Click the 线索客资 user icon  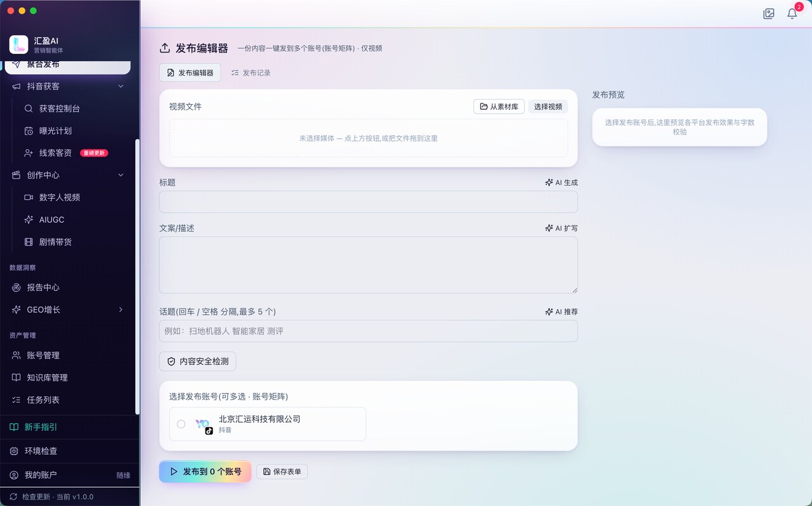(29, 153)
